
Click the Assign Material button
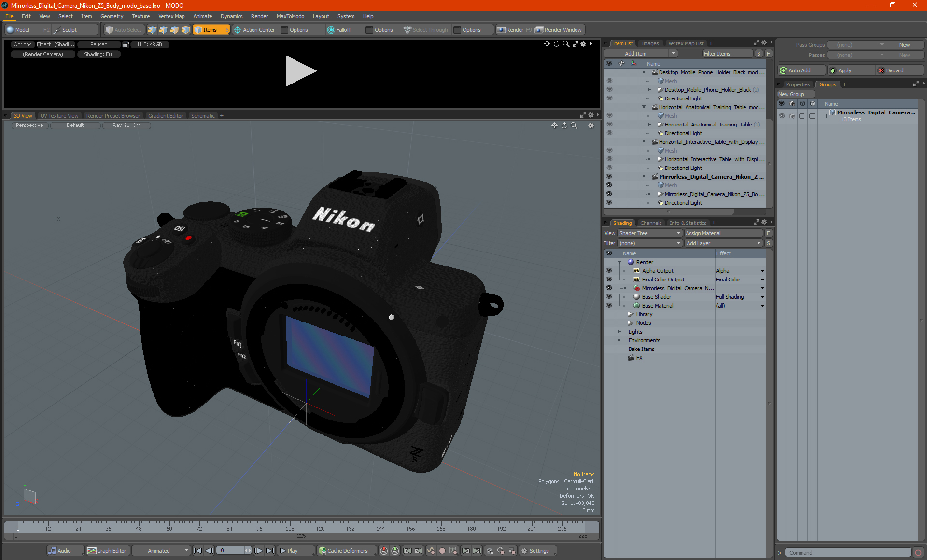click(723, 233)
